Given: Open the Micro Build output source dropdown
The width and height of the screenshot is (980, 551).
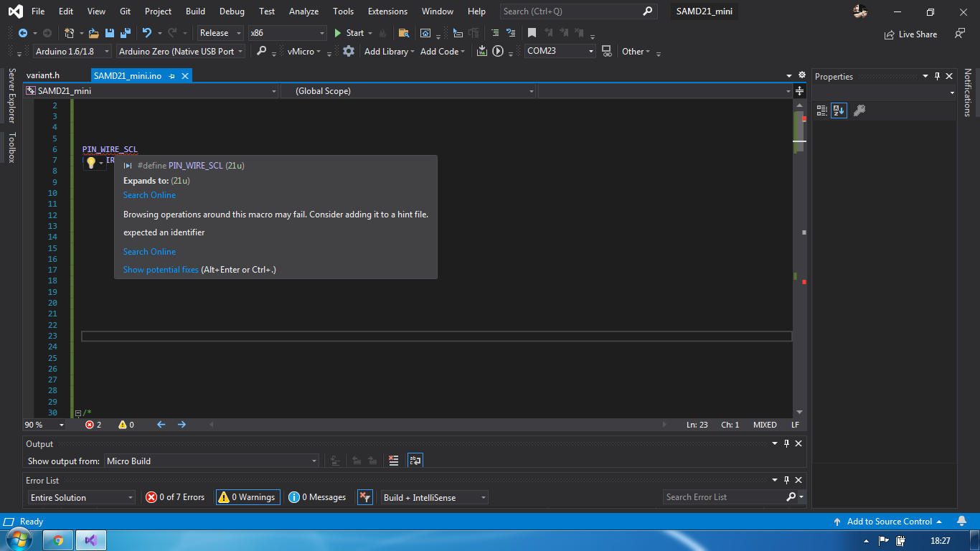Looking at the screenshot, I should (x=212, y=461).
